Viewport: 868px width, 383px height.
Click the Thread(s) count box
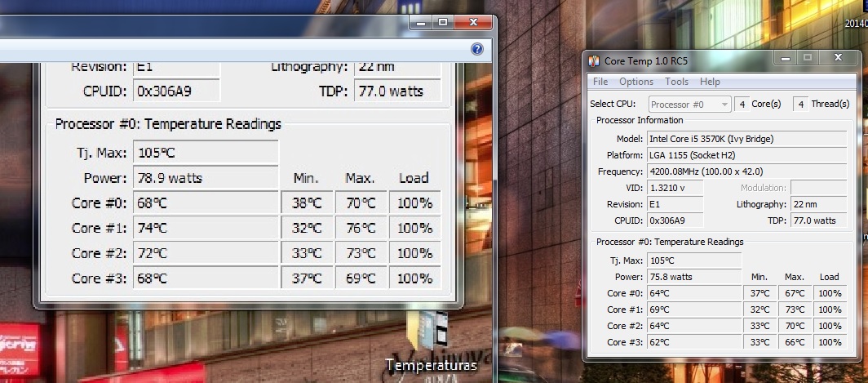pyautogui.click(x=801, y=105)
